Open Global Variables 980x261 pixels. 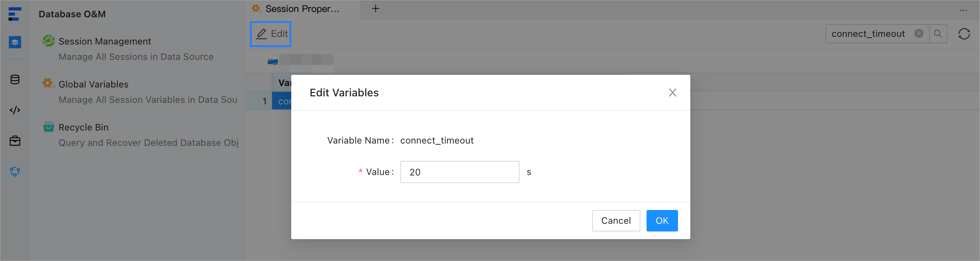point(93,84)
